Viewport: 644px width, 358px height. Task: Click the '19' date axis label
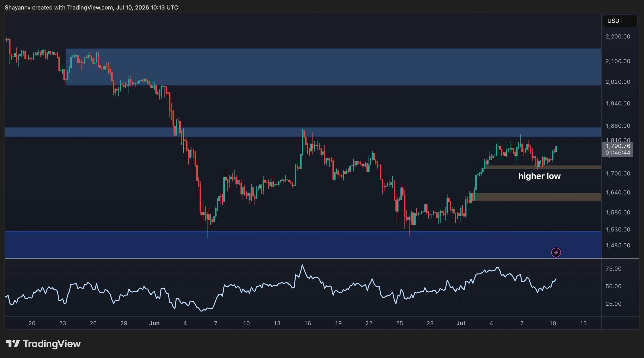[338, 323]
